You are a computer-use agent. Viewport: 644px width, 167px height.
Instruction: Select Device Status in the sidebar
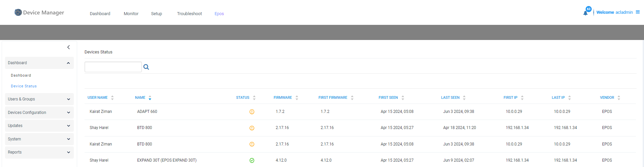click(24, 86)
